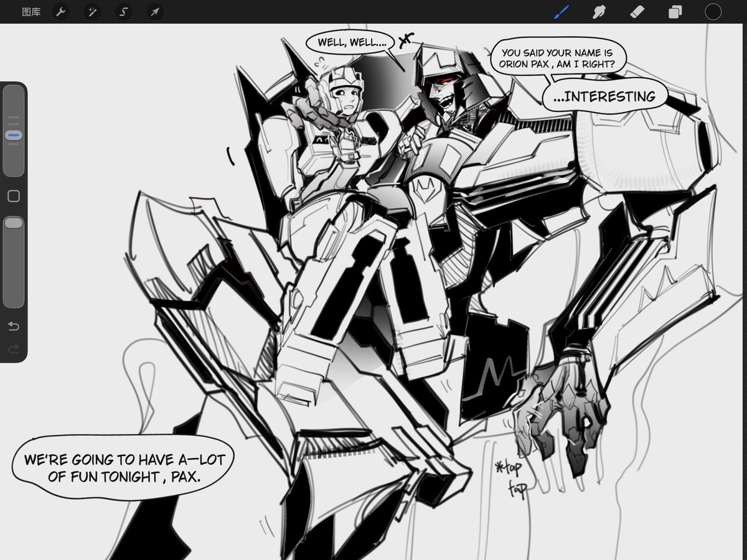Viewport: 747px width, 560px height.
Task: Open the active color swatch
Action: 713,12
